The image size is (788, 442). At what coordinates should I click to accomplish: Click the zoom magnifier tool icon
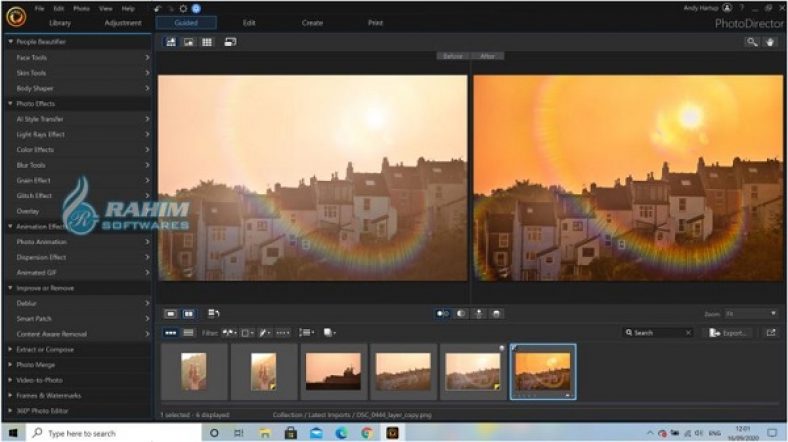(752, 42)
